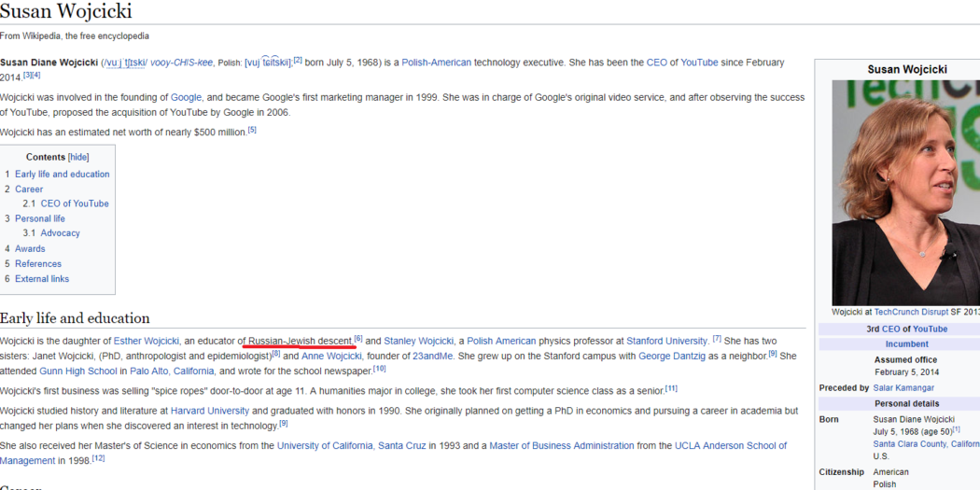Click Gunn High School link
This screenshot has width=980, height=490.
coord(77,371)
